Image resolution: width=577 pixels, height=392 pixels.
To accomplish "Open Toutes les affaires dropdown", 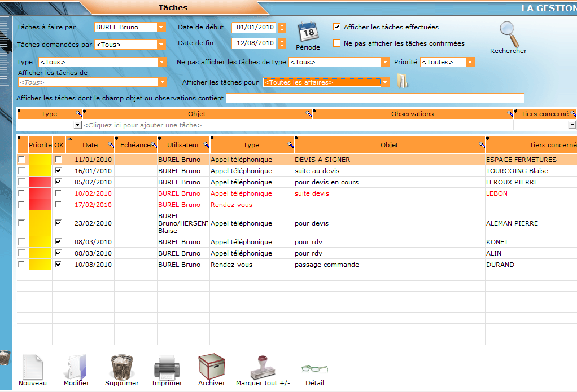I will point(385,82).
